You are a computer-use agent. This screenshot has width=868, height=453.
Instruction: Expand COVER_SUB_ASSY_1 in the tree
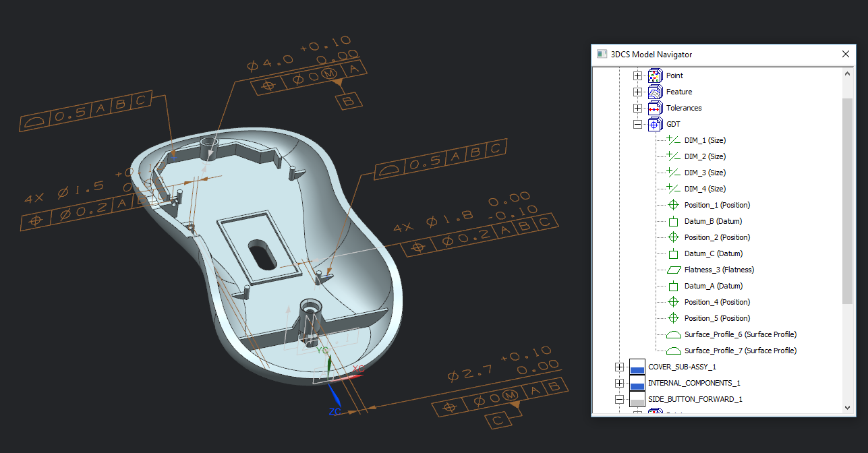pyautogui.click(x=619, y=366)
